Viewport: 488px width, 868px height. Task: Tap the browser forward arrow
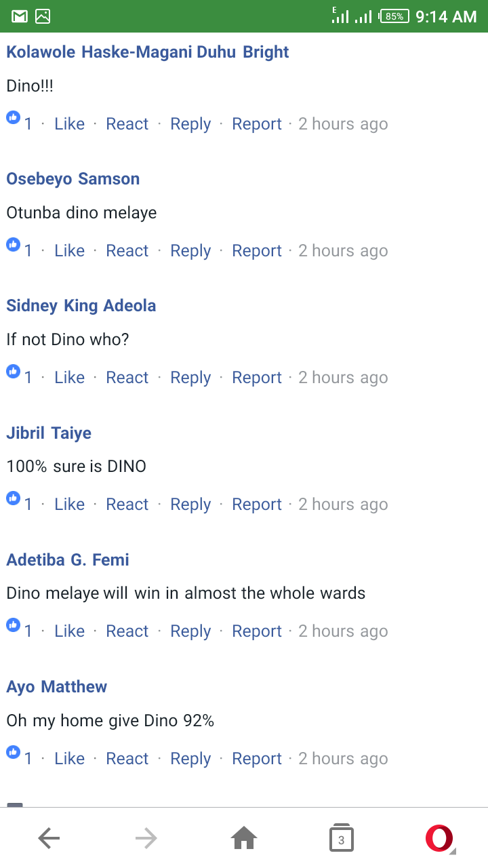click(x=146, y=839)
